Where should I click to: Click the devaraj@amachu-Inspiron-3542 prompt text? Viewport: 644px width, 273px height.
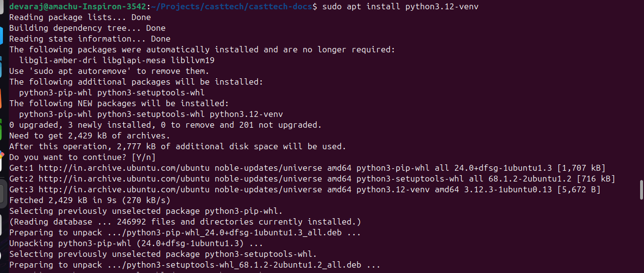click(x=78, y=6)
